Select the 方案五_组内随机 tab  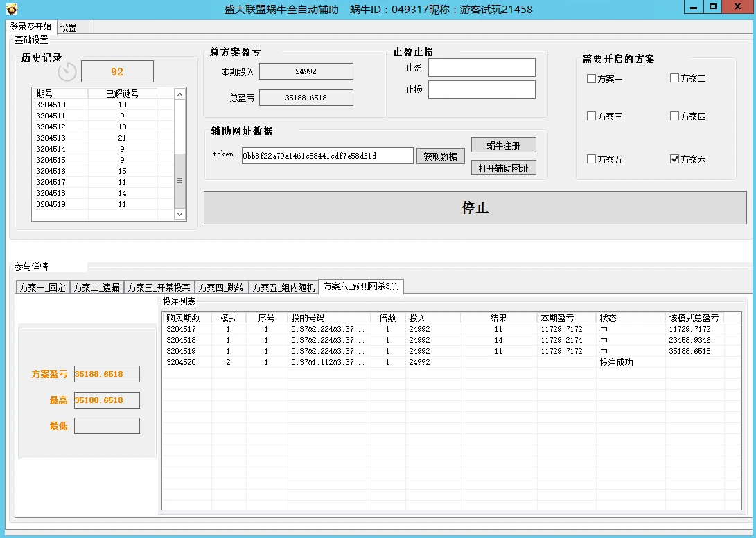(x=283, y=287)
